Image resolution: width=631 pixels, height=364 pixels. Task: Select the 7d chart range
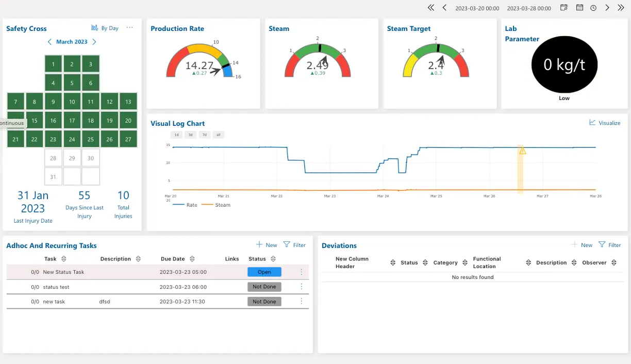coord(205,135)
